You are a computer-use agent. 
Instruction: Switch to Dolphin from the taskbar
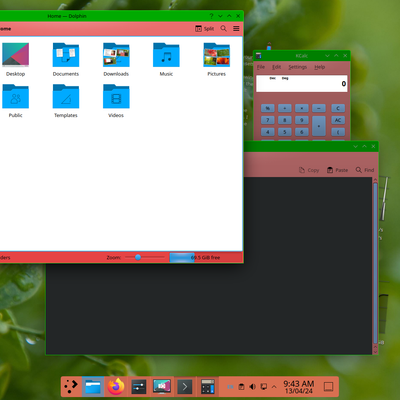(93, 387)
